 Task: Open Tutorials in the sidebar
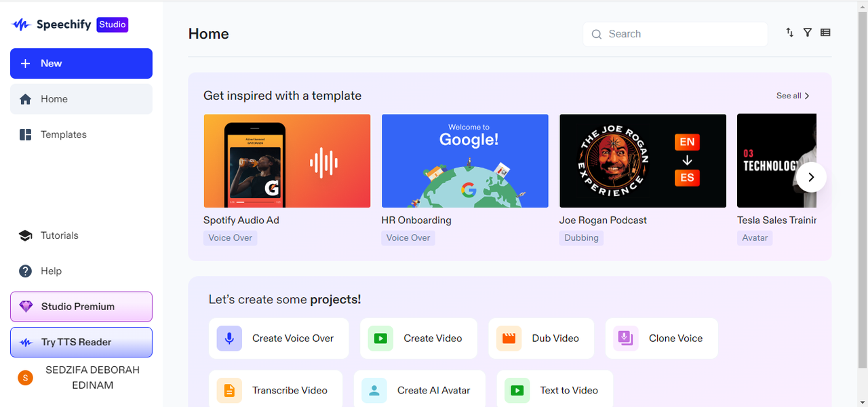point(81,235)
